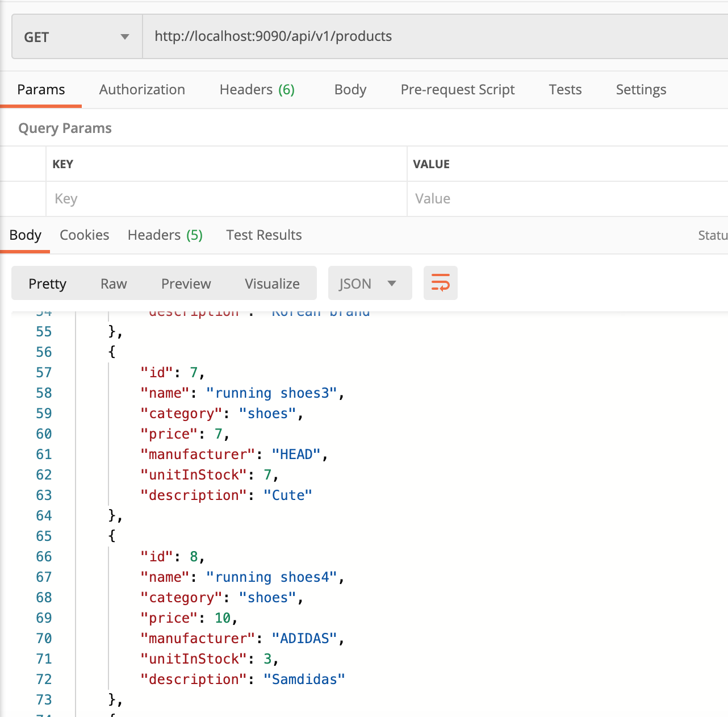Screen dimensions: 728x717
Task: Click the Value query param field
Action: tap(567, 199)
